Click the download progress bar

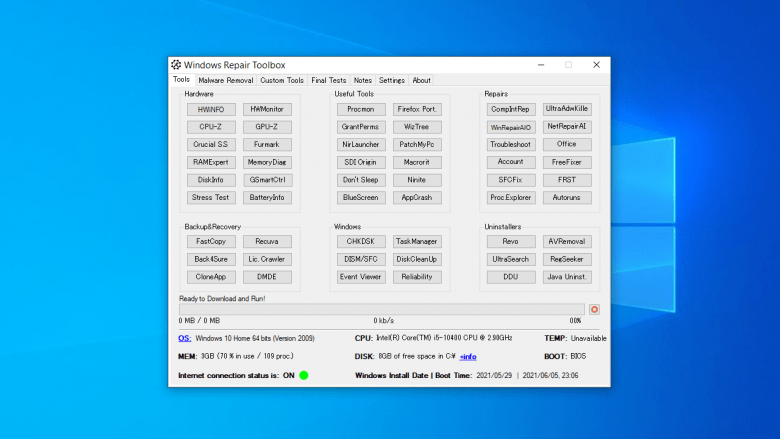pyautogui.click(x=382, y=309)
